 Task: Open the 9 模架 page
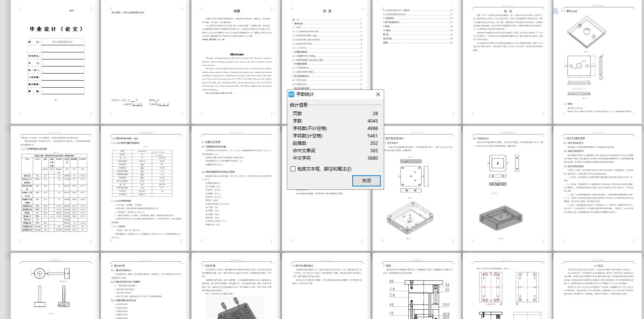tap(417, 286)
